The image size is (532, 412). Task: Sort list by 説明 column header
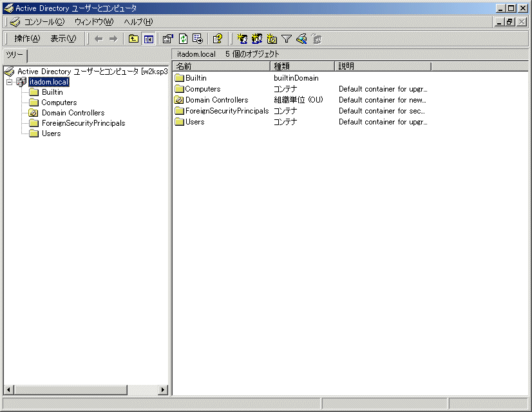click(x=383, y=66)
